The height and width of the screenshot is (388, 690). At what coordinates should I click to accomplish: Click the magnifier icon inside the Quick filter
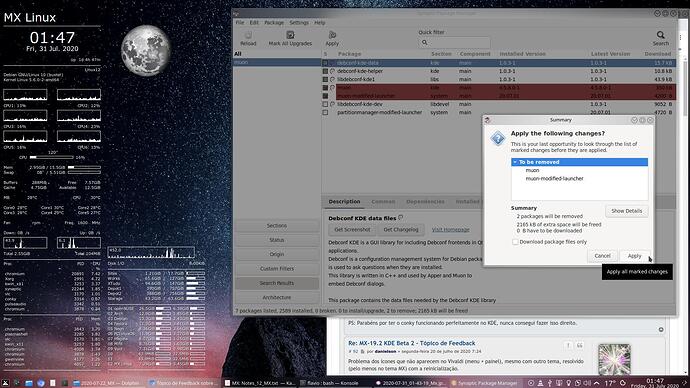[425, 43]
